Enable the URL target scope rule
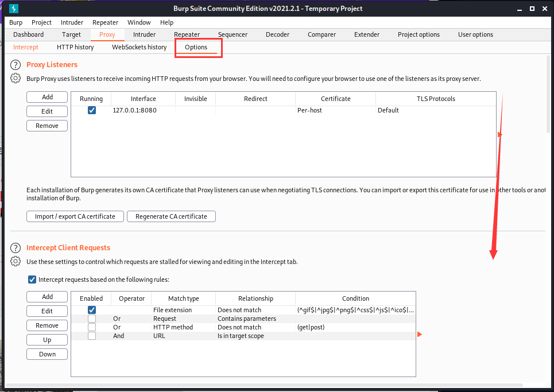The image size is (554, 392). coord(91,336)
